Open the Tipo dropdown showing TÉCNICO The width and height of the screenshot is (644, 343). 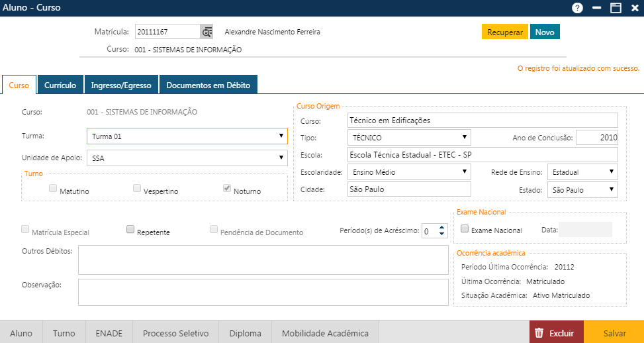point(408,138)
